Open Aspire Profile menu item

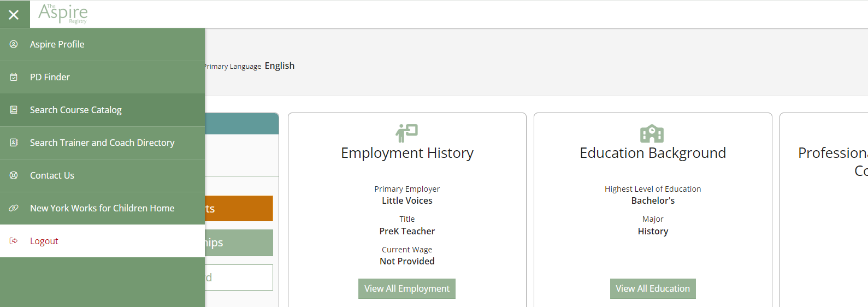coord(102,44)
